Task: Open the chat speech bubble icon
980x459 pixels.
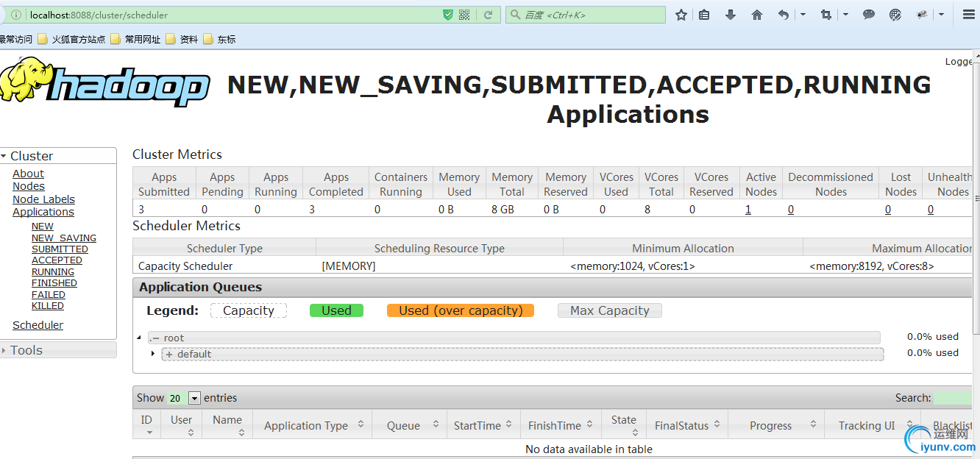Action: (x=869, y=15)
